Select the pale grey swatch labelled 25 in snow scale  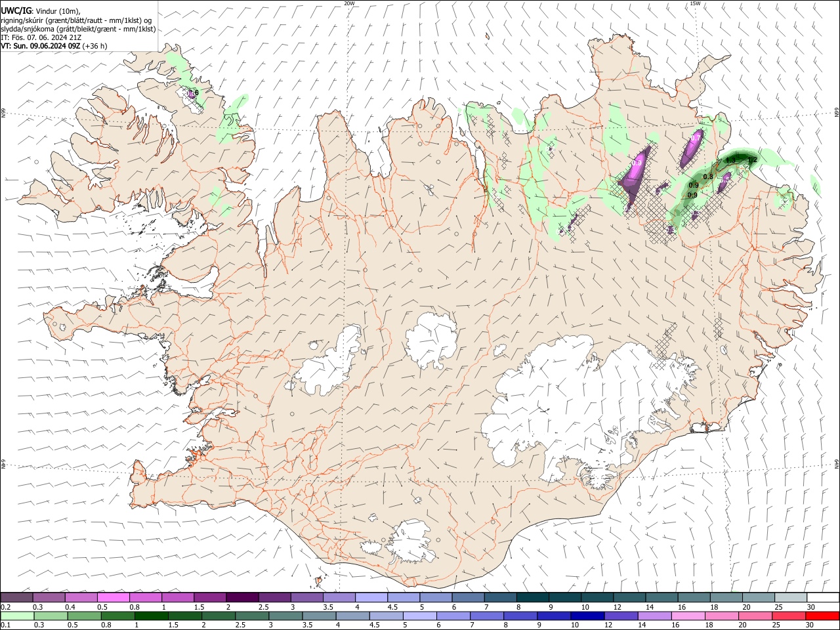pyautogui.click(x=791, y=597)
